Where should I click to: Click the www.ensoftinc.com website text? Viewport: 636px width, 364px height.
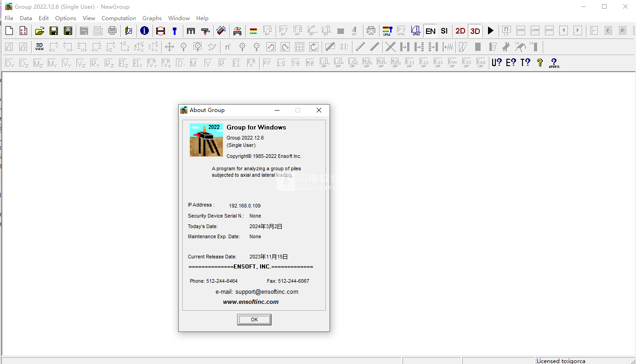pos(251,302)
